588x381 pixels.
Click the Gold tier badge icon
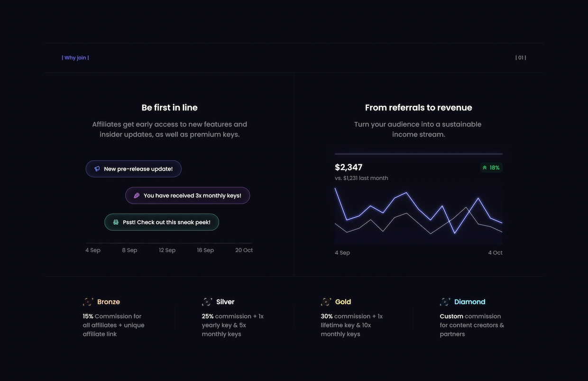pos(326,302)
